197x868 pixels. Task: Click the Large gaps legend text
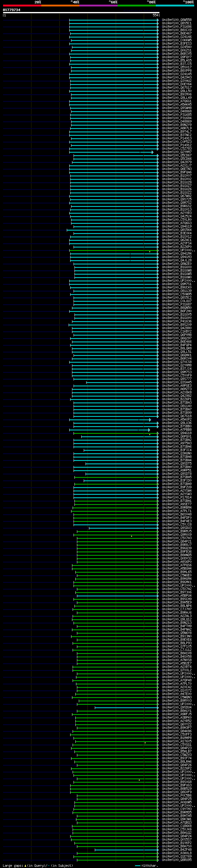point(38,865)
